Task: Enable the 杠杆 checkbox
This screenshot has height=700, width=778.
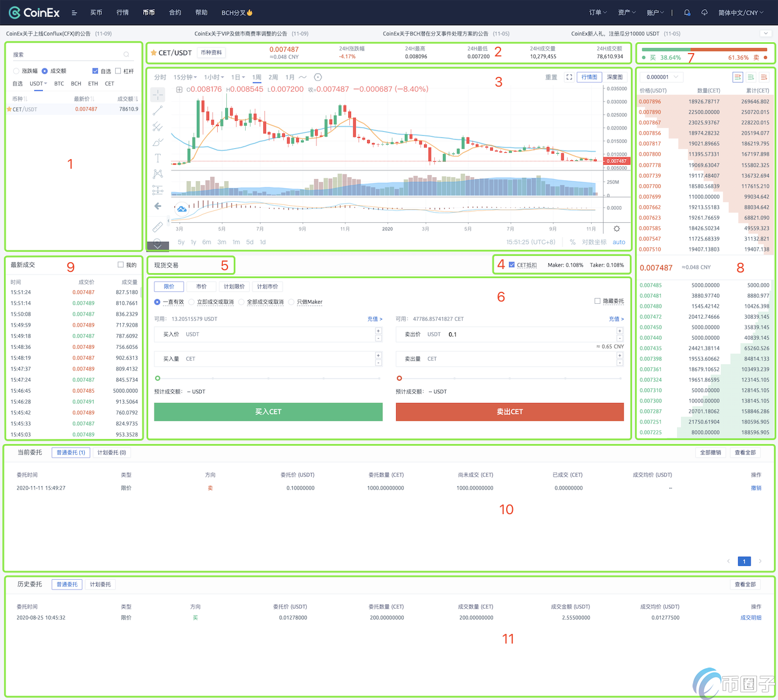Action: pyautogui.click(x=118, y=71)
